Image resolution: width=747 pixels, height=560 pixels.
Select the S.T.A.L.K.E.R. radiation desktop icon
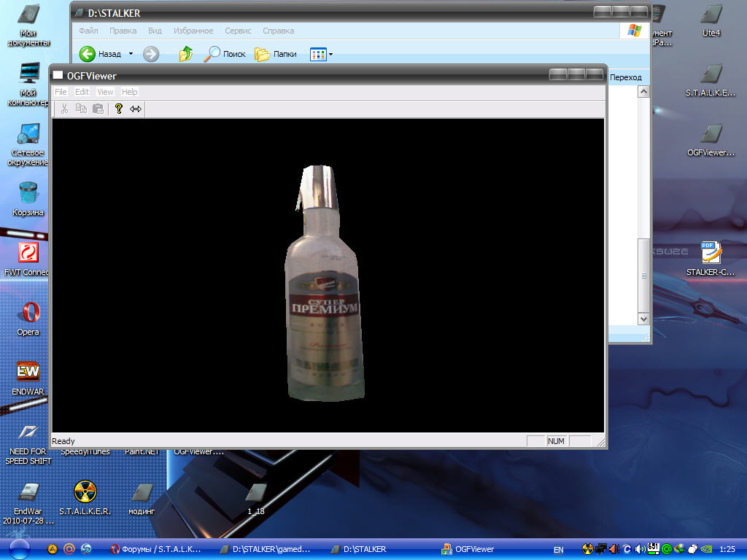[85, 492]
